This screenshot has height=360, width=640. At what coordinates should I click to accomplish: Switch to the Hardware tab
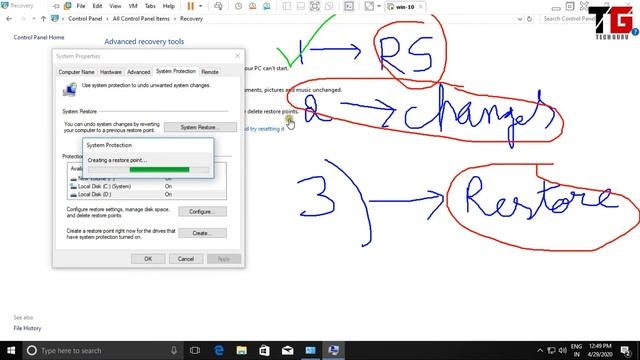[x=111, y=72]
